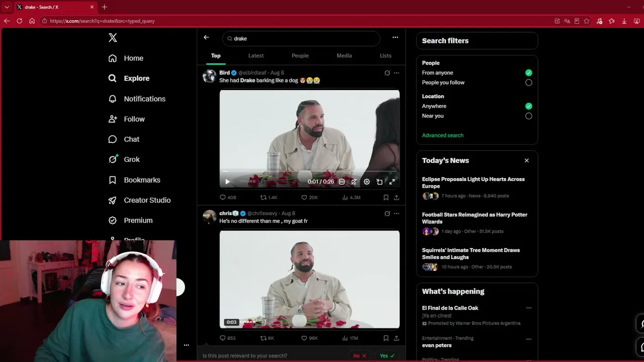This screenshot has width=644, height=362.
Task: Switch to the People tab
Action: [x=300, y=56]
